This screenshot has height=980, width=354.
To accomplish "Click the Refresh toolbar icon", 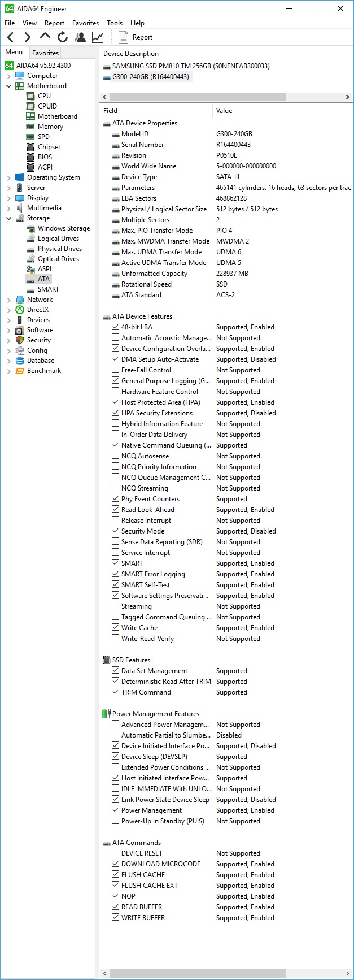I will pyautogui.click(x=62, y=37).
